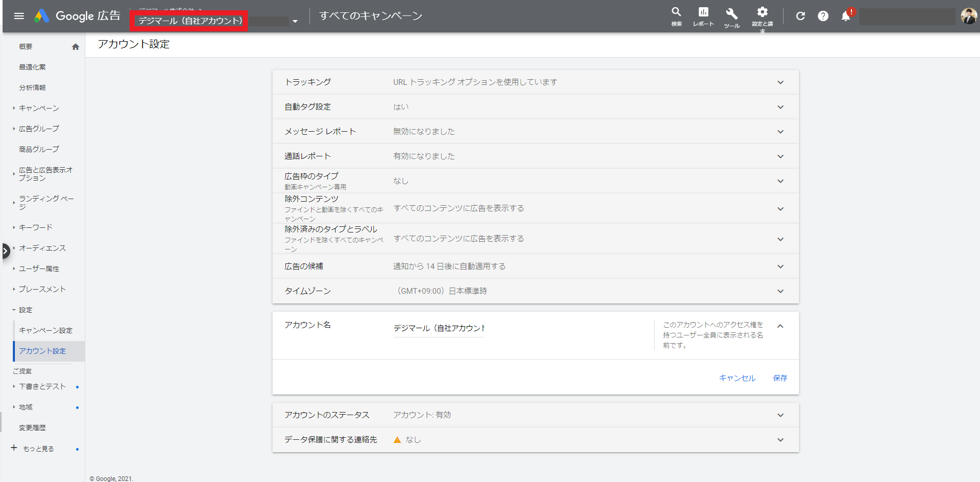Open the hamburger main menu

pyautogui.click(x=19, y=16)
